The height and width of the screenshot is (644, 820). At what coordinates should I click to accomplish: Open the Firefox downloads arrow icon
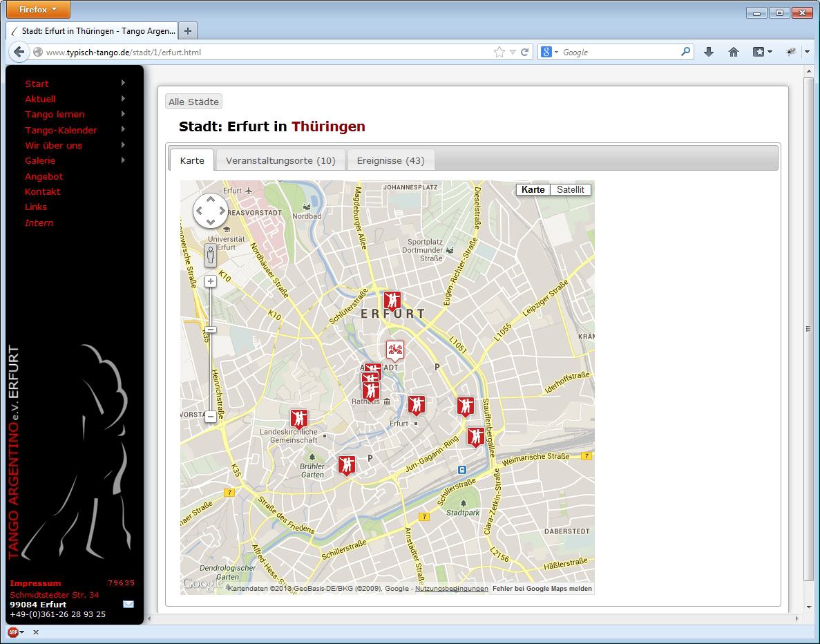point(708,52)
